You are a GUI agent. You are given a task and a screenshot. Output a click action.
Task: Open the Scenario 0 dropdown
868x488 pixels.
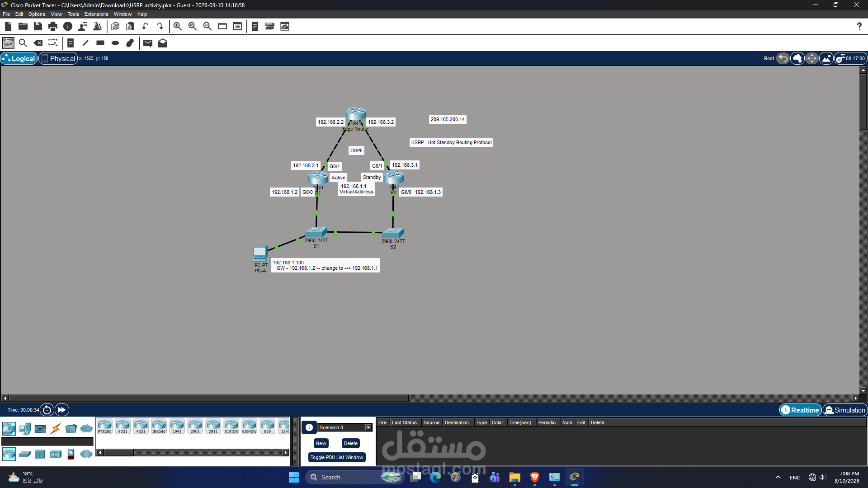coord(344,427)
